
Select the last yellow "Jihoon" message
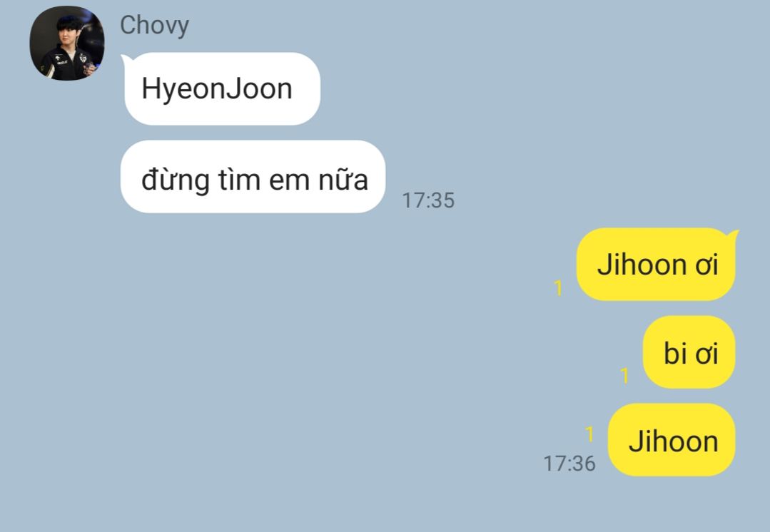point(672,440)
